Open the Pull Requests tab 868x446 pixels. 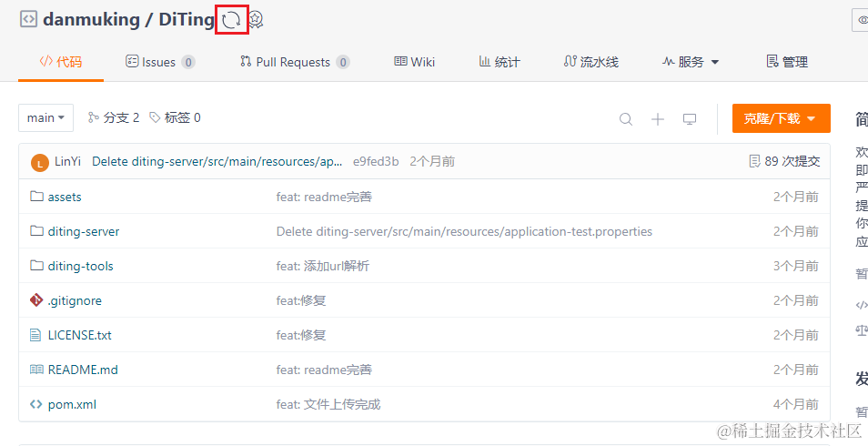[295, 62]
